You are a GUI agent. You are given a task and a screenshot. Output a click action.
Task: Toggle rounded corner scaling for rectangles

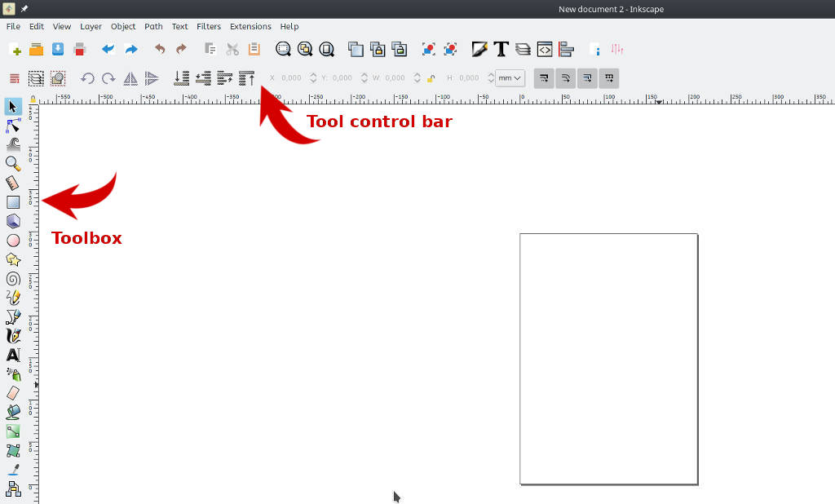pyautogui.click(x=565, y=77)
